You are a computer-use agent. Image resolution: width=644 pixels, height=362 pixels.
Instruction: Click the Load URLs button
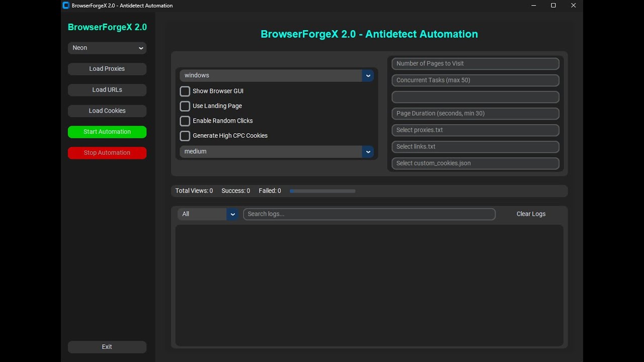107,90
